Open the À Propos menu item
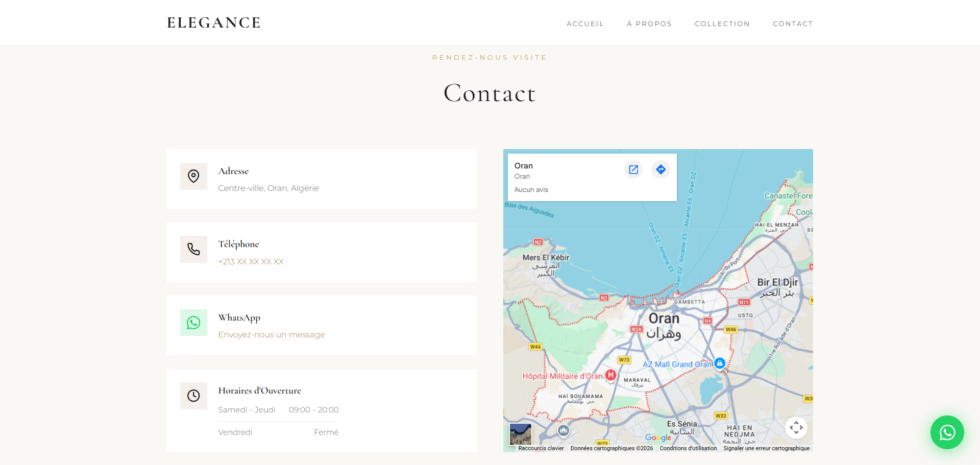This screenshot has height=465, width=980. pyautogui.click(x=649, y=24)
